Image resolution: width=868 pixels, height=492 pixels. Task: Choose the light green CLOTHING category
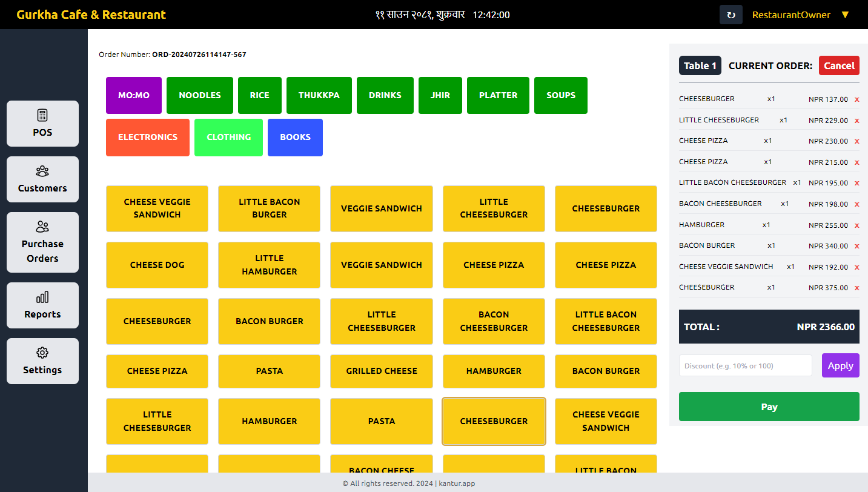[229, 138]
